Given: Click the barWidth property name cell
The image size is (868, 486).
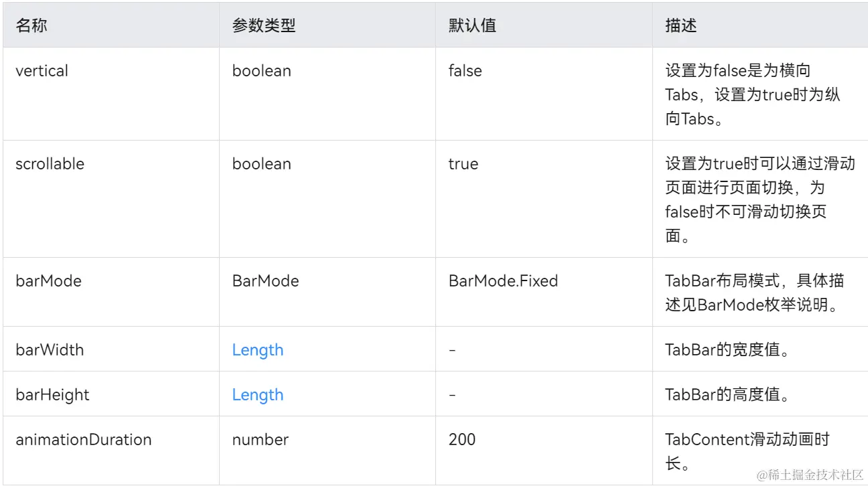Looking at the screenshot, I should [50, 349].
